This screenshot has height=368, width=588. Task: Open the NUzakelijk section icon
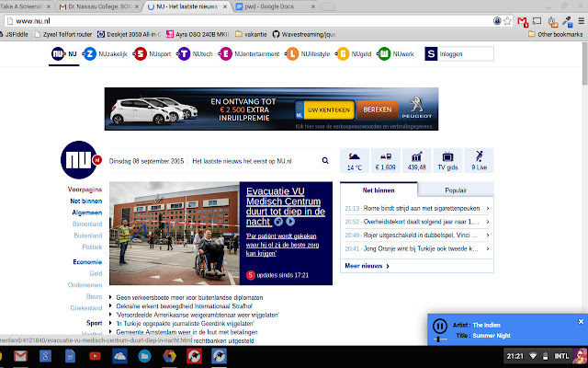[89, 53]
